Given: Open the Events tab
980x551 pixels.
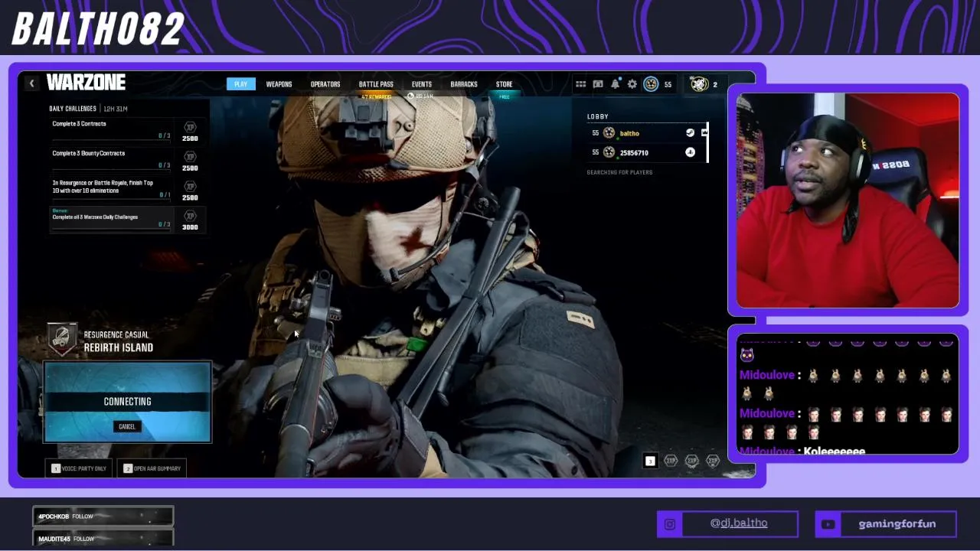Looking at the screenshot, I should 422,84.
